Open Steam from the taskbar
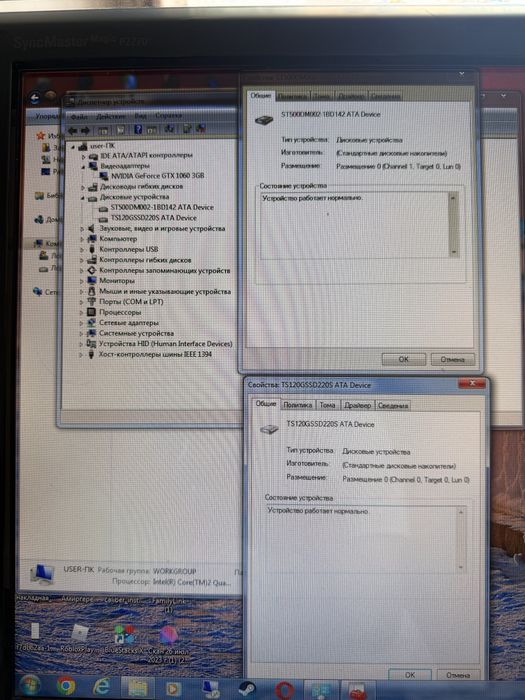The width and height of the screenshot is (525, 700). point(247,688)
